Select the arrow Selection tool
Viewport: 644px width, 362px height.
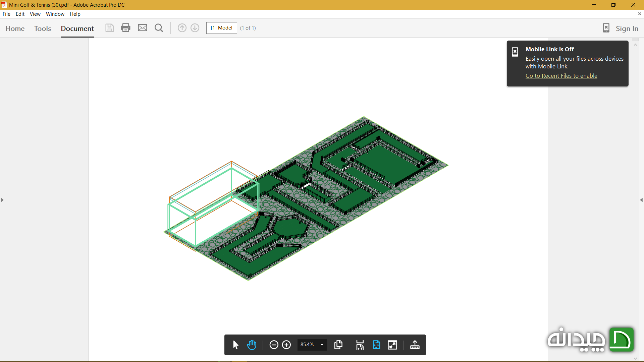pyautogui.click(x=235, y=345)
